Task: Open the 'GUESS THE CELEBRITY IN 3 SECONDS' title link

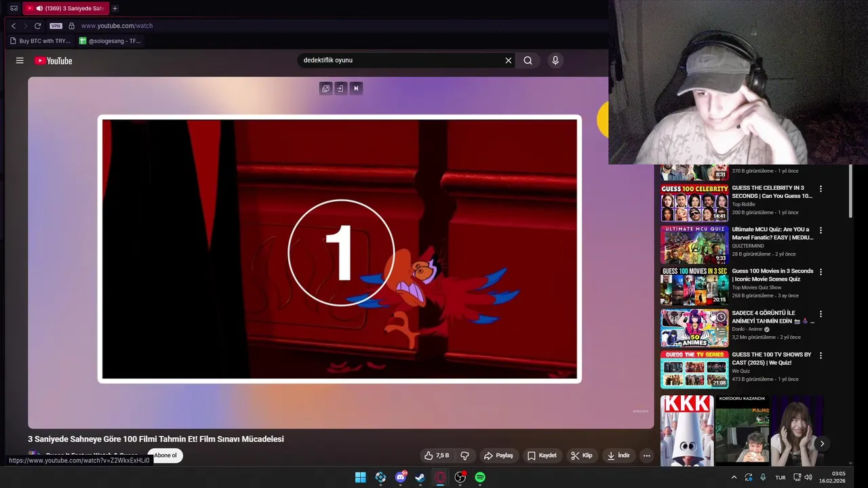Action: 772,192
